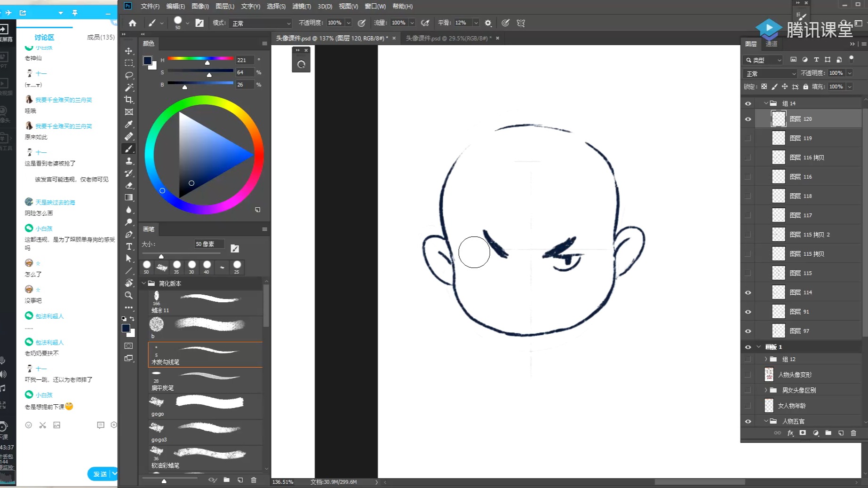Select the Type tool
Image resolution: width=868 pixels, height=488 pixels.
pos(128,246)
